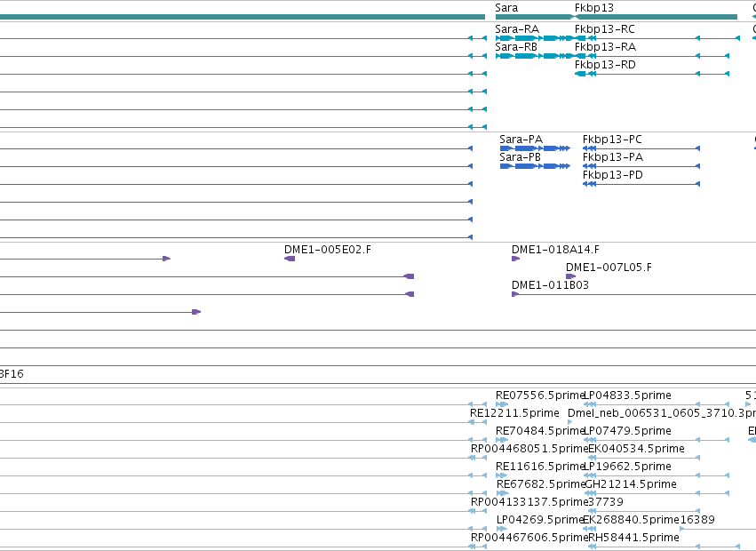
Task: Click the RE11616.5prime EST label
Action: (x=539, y=467)
